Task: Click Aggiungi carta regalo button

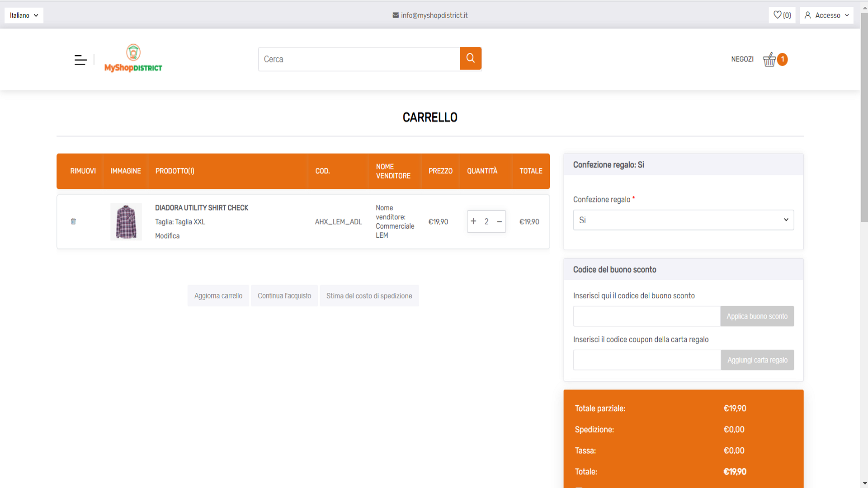Action: click(757, 360)
